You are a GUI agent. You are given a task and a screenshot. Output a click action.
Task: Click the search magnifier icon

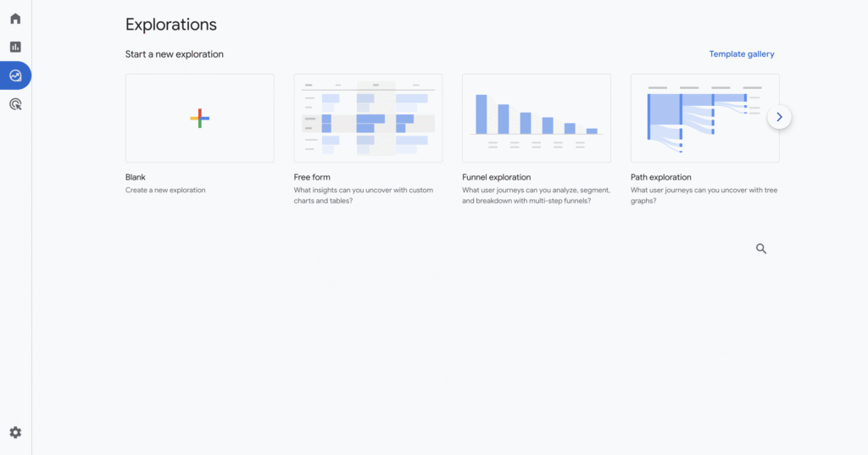coord(761,248)
